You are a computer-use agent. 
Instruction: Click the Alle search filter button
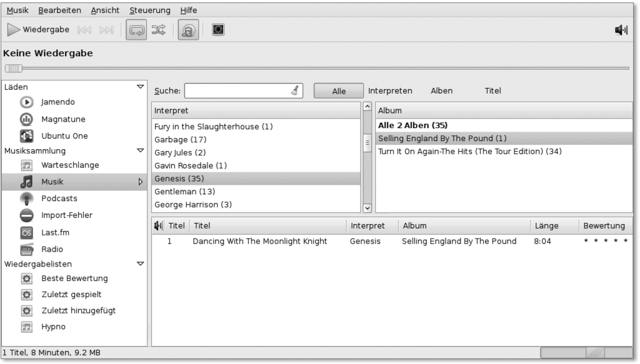(338, 91)
